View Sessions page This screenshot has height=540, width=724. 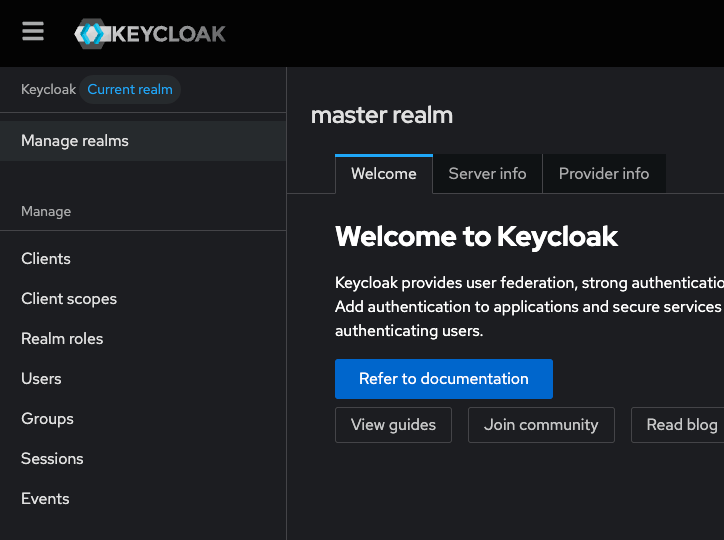click(x=143, y=459)
